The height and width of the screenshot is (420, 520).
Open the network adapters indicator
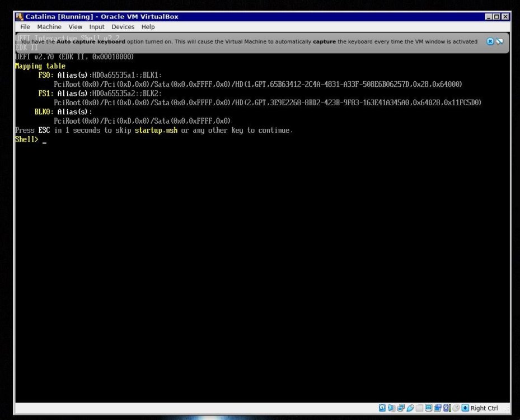point(401,408)
